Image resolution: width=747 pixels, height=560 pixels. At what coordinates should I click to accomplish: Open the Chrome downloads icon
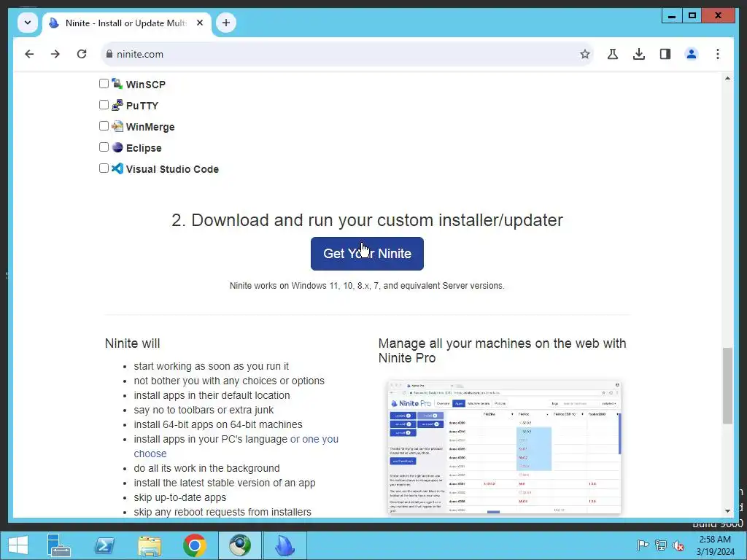[x=639, y=54]
